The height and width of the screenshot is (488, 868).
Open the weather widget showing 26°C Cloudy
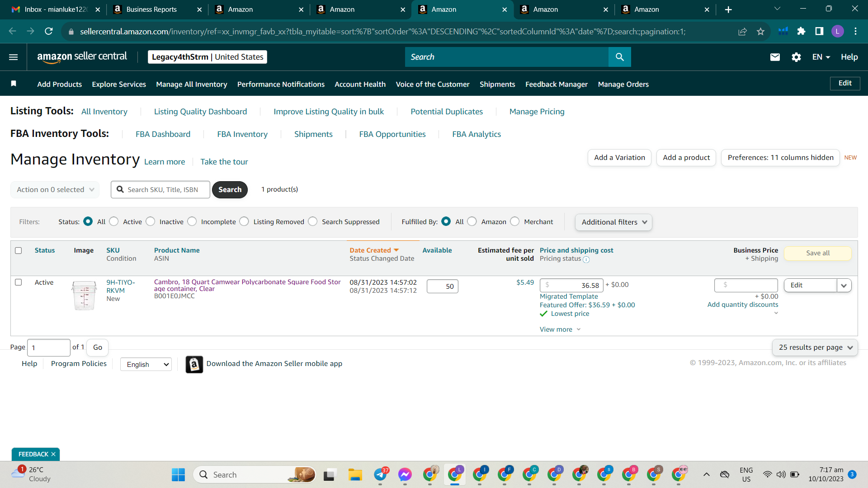click(x=32, y=474)
